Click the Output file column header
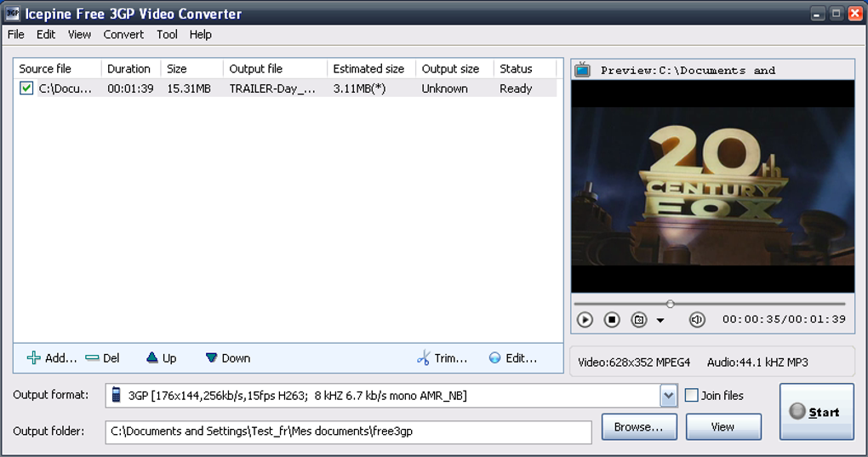 (x=275, y=69)
